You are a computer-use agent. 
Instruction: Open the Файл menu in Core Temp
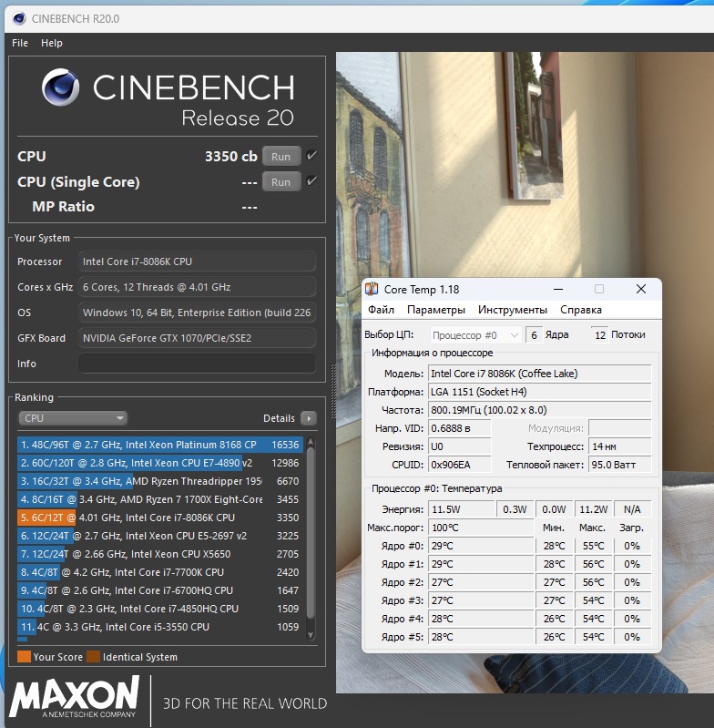[381, 310]
